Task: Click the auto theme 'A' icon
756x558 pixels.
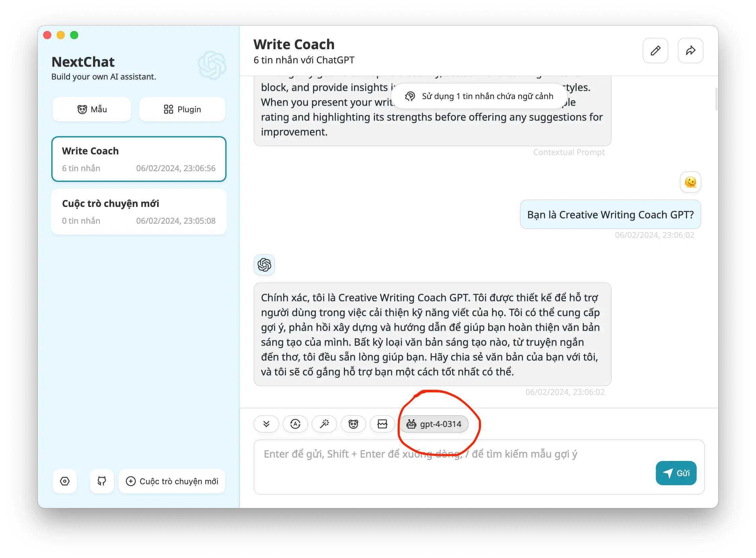Action: [x=295, y=424]
